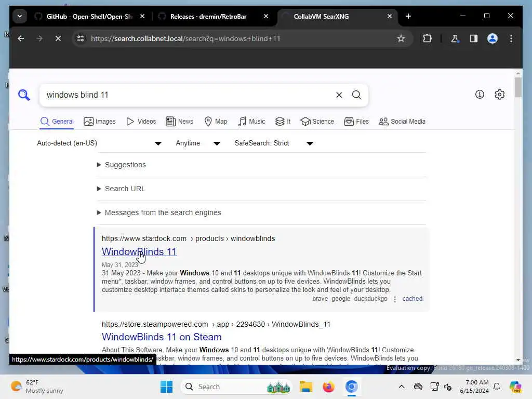Open WindowBlinds 11 on Steam link
Screen dimensions: 532x399
pyautogui.click(x=162, y=337)
